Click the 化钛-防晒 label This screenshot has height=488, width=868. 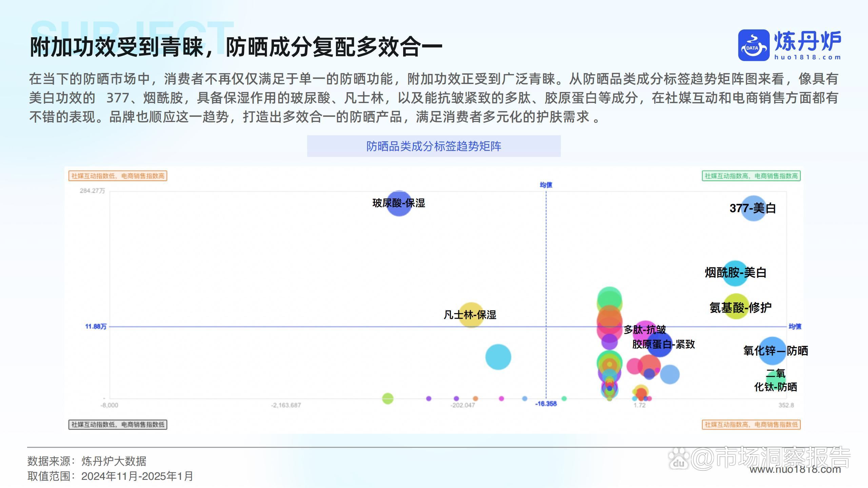[x=775, y=387]
